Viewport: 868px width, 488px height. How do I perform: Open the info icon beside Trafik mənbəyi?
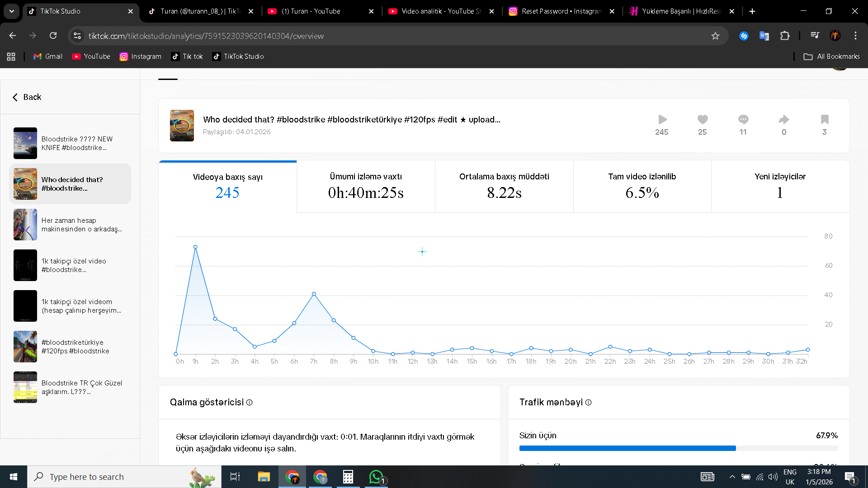[x=588, y=402]
